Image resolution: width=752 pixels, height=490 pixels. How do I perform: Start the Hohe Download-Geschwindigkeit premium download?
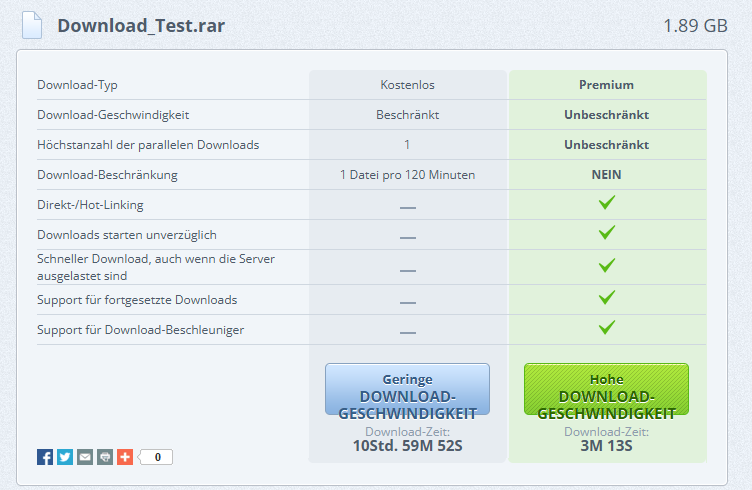pos(606,389)
